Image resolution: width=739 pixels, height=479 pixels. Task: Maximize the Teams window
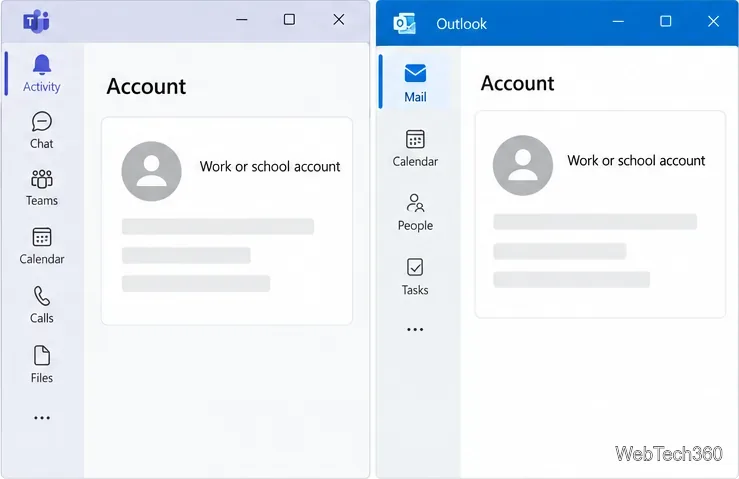289,19
